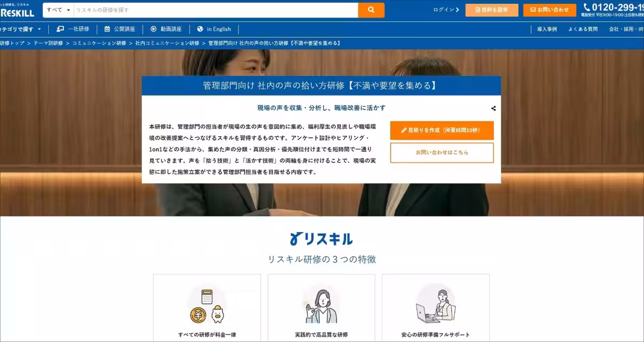Expand the カテゴリで探す menu
This screenshot has height=342, width=644.
[x=21, y=29]
